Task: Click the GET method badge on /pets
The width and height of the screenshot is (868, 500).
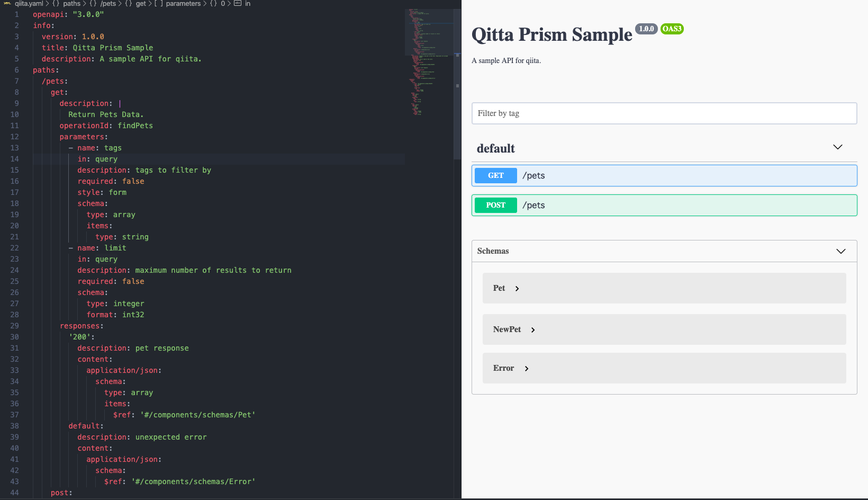Action: 495,175
